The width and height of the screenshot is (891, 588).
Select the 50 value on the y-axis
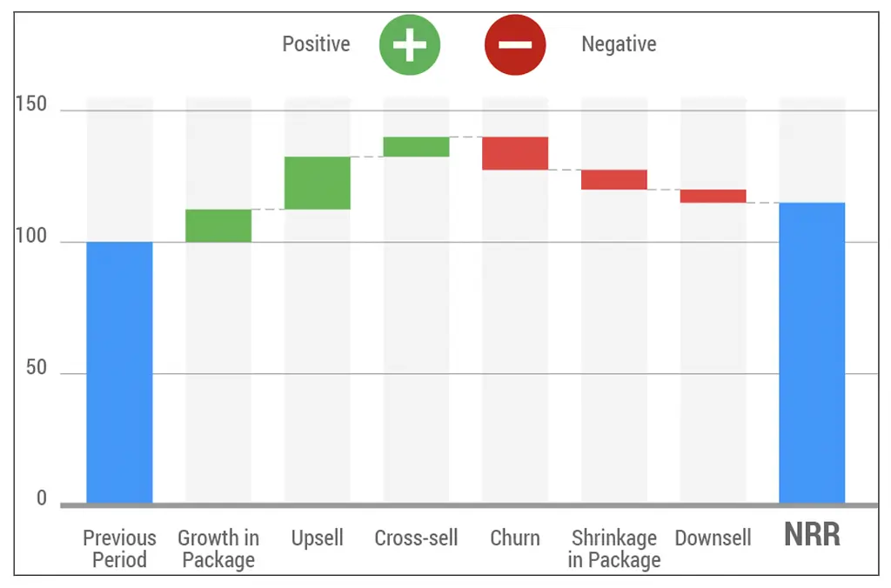coord(36,367)
